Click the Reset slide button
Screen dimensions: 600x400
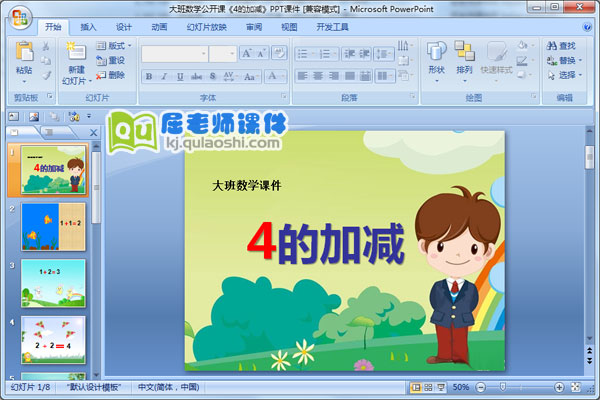111,60
